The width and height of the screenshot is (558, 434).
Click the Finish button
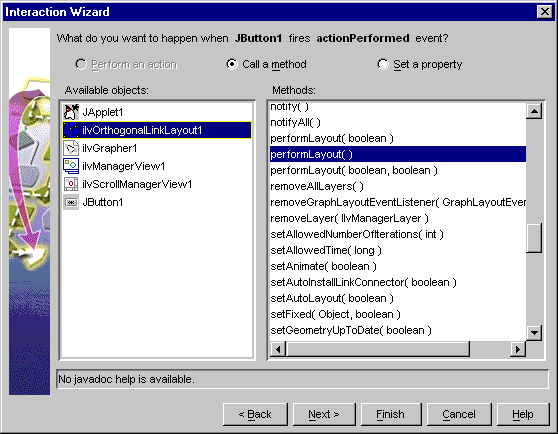point(391,414)
